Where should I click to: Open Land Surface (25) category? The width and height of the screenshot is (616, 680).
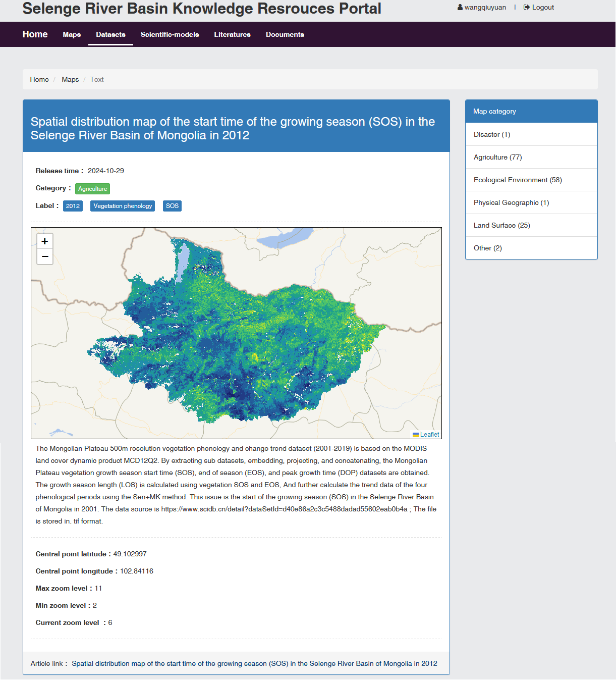point(531,225)
